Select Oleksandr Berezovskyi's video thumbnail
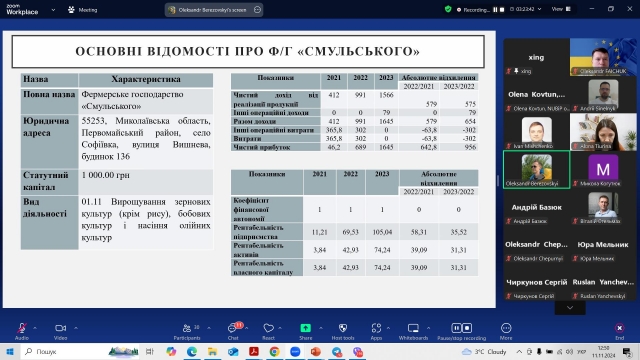Screen dimensions: 640x360 pos(536,169)
